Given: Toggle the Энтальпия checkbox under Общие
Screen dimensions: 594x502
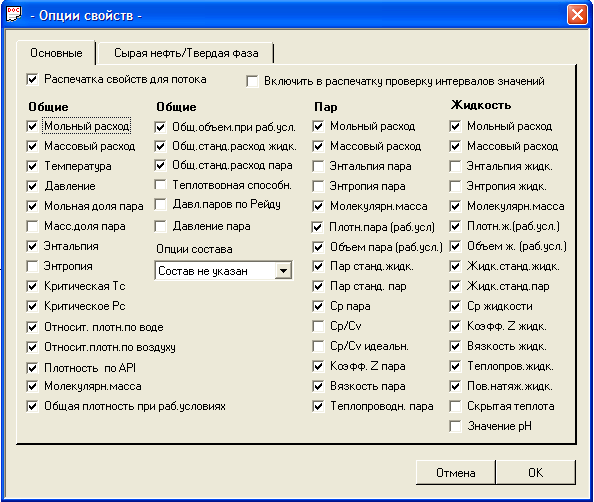Looking at the screenshot, I should (33, 246).
